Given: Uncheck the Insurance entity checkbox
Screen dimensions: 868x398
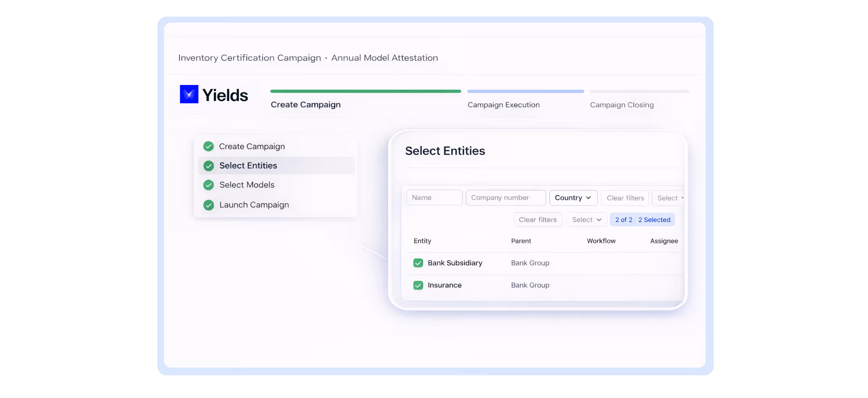Looking at the screenshot, I should click(x=418, y=285).
